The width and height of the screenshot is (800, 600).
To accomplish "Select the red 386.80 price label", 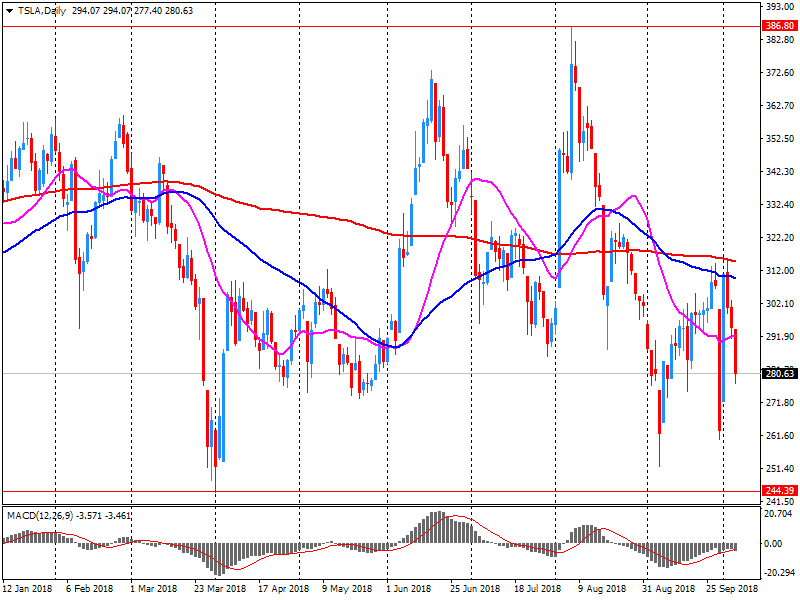I will tap(778, 26).
